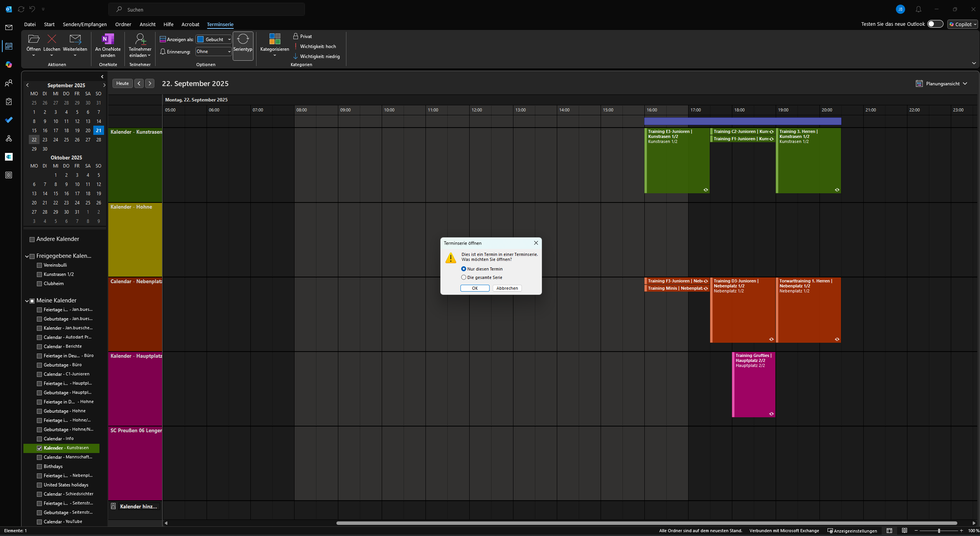The width and height of the screenshot is (980, 536).
Task: Switch to the Mail view in sidebar
Action: (8, 27)
